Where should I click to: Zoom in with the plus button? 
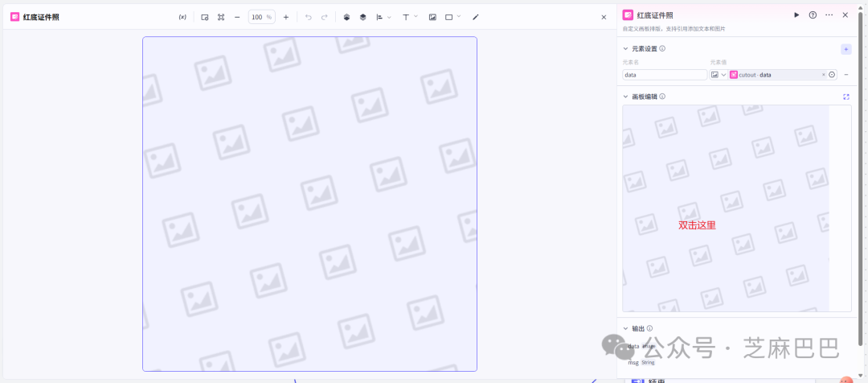[285, 17]
